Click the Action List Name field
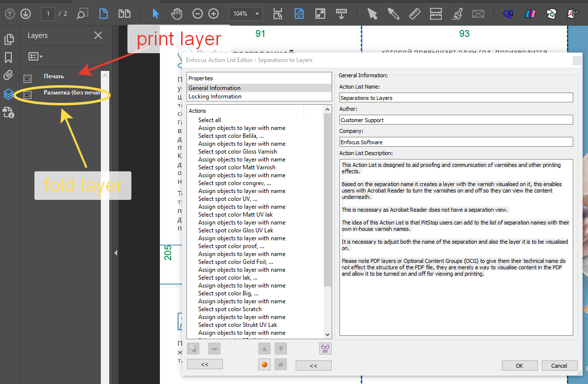This screenshot has height=384, width=588. (x=456, y=97)
